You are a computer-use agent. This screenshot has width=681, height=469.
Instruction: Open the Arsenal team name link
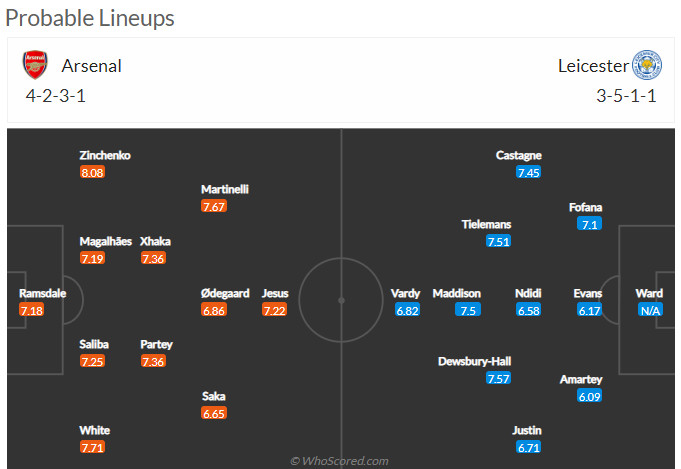[x=92, y=66]
